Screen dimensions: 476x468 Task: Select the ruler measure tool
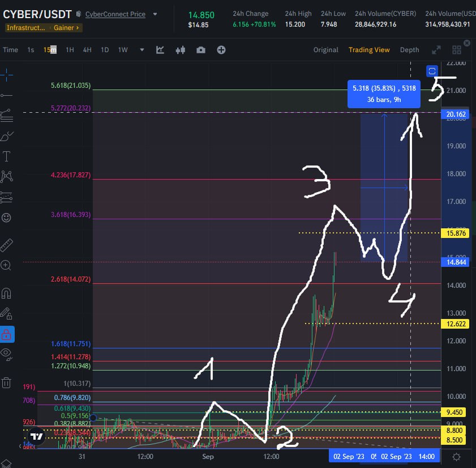click(6, 245)
